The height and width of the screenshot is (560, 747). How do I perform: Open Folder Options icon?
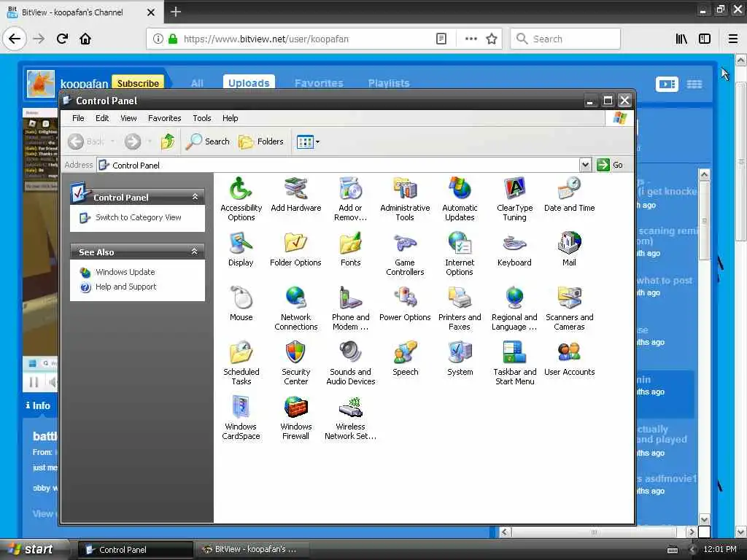click(296, 249)
